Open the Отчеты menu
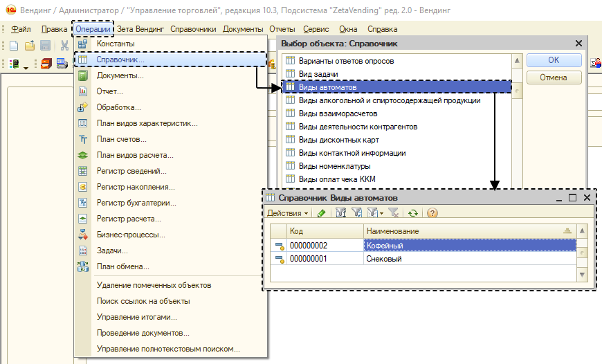This screenshot has height=364, width=602. click(x=282, y=29)
